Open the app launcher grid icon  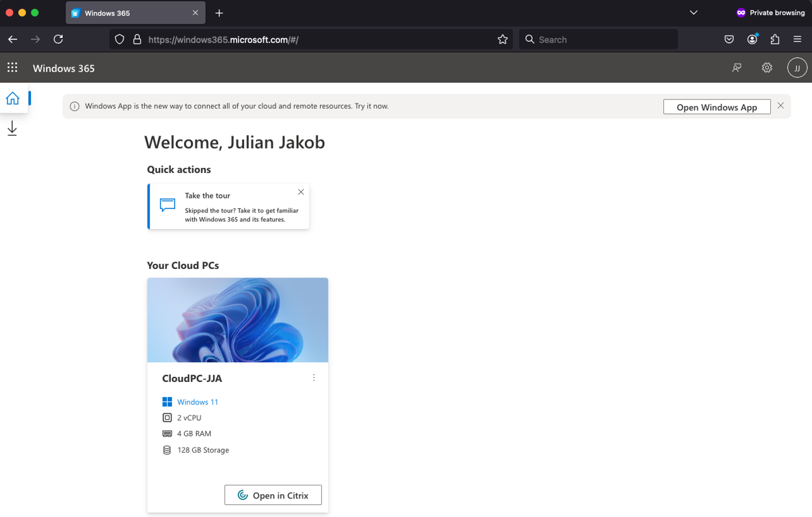[x=12, y=68]
